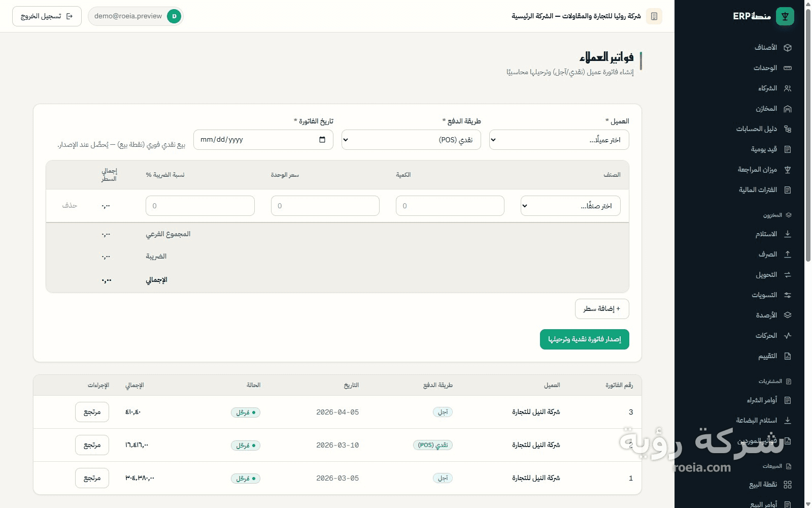Click the الكمية quantity input field
Screen dimensions: 812x508
click(450, 206)
